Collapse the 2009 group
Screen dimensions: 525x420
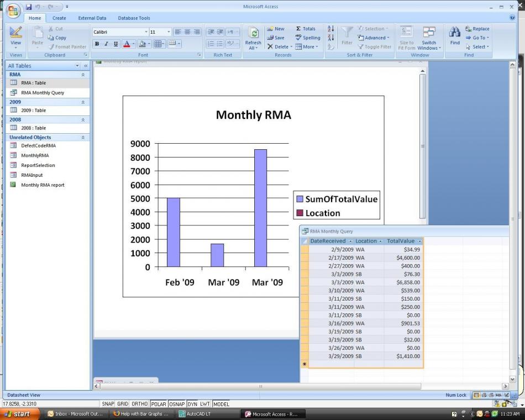pyautogui.click(x=83, y=102)
